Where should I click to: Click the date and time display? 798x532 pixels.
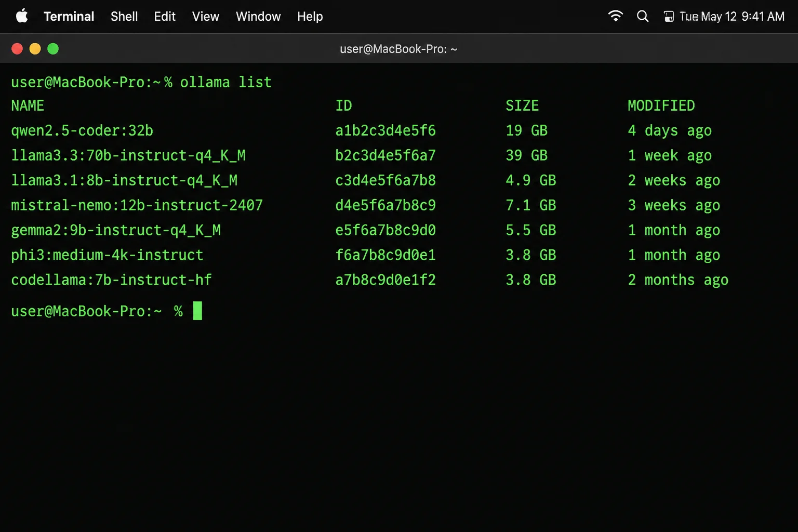tap(732, 17)
